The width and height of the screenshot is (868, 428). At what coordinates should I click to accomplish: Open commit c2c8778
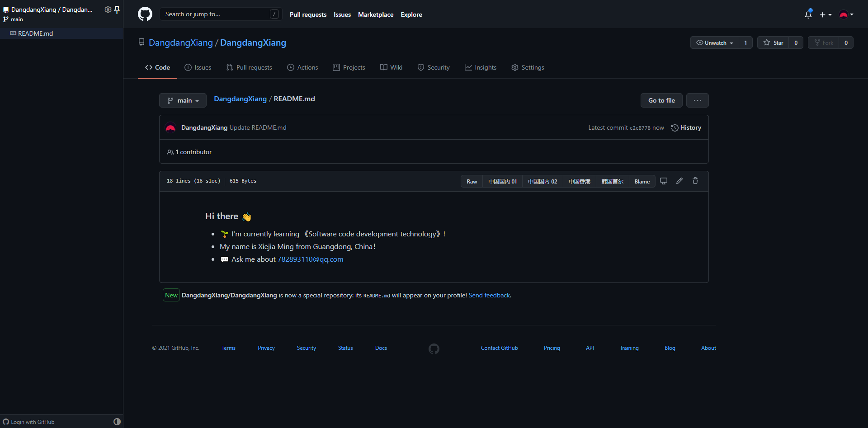[640, 128]
